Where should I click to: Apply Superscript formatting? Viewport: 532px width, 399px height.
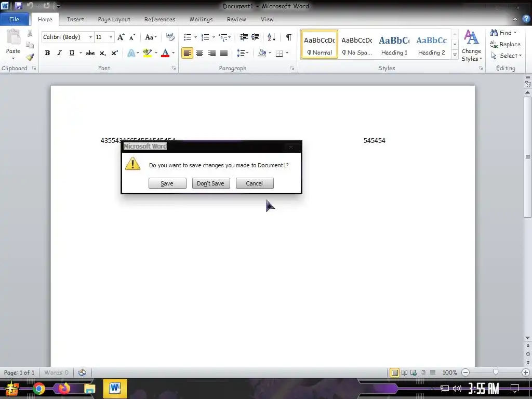(115, 53)
